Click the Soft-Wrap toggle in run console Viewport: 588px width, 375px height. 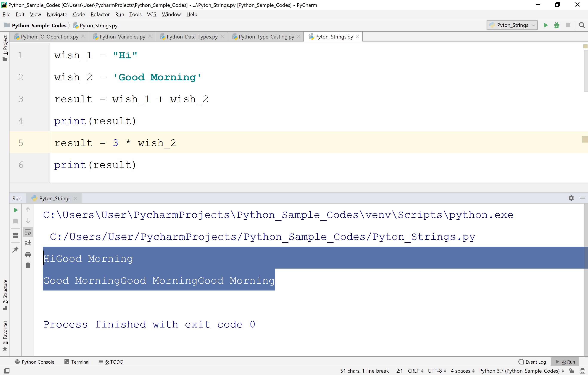click(x=28, y=232)
